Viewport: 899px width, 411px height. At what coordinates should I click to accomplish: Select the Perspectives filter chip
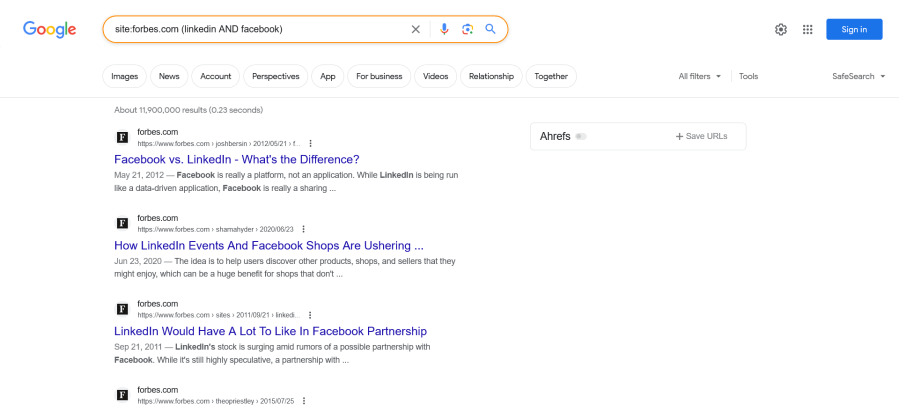click(276, 76)
